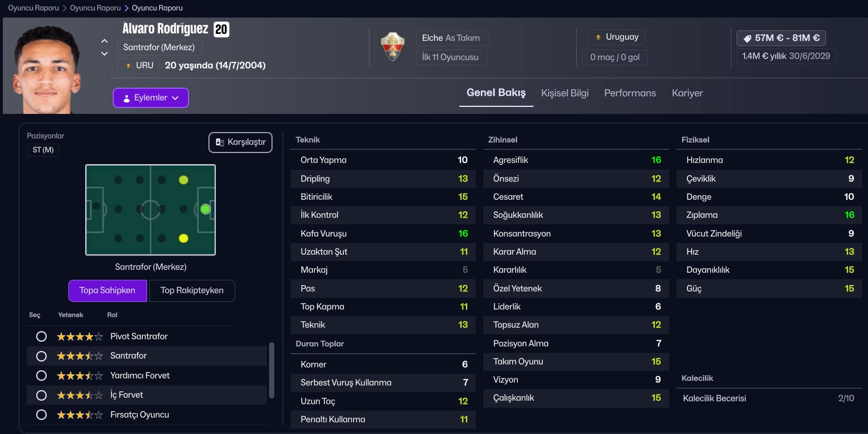Screen dimensions: 868x434
Task: Choose the Fırsatçı Oyuncu role radio button
Action: coord(41,415)
